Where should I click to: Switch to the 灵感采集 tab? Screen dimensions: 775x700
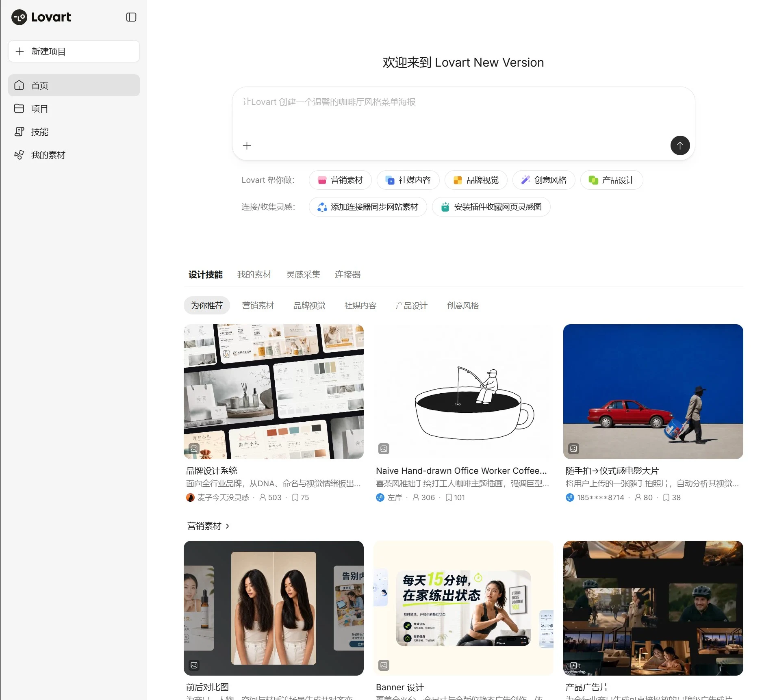click(303, 275)
